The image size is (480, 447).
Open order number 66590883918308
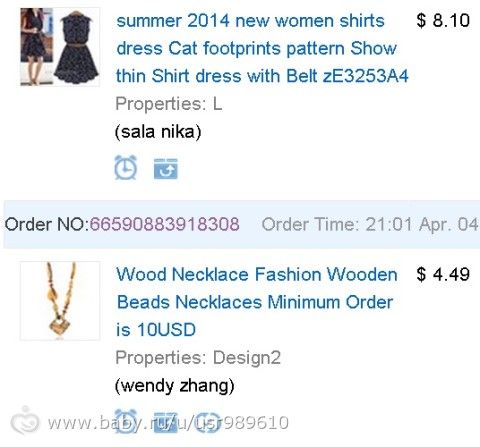point(164,224)
